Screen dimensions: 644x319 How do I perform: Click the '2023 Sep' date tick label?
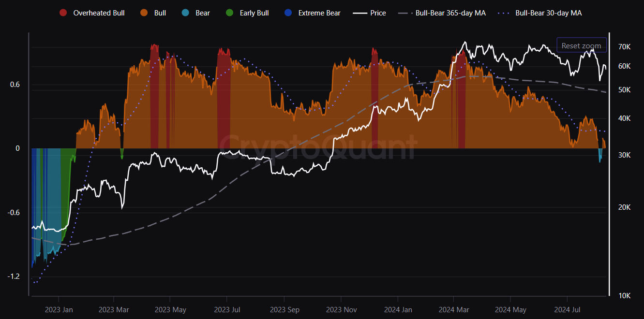[285, 309]
